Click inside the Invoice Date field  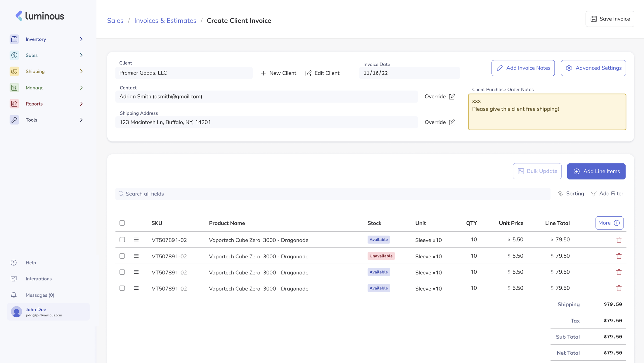click(x=409, y=73)
